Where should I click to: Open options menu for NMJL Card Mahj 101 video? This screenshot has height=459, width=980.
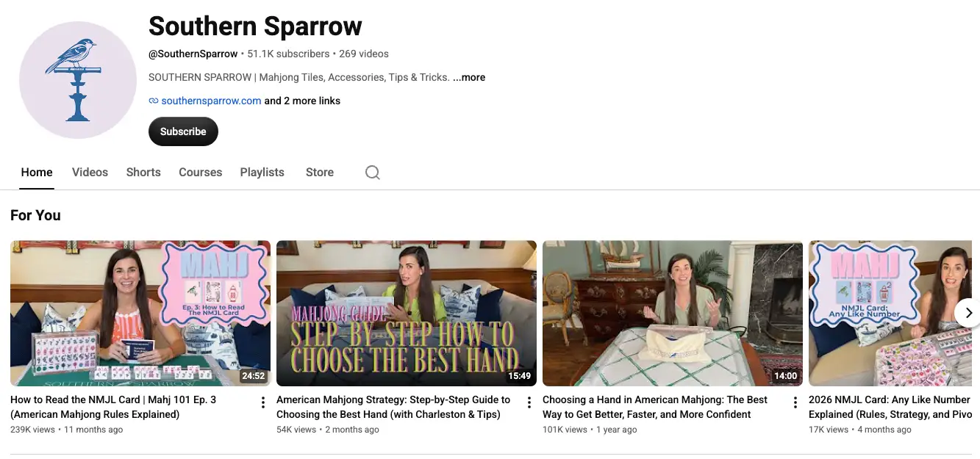(x=263, y=402)
